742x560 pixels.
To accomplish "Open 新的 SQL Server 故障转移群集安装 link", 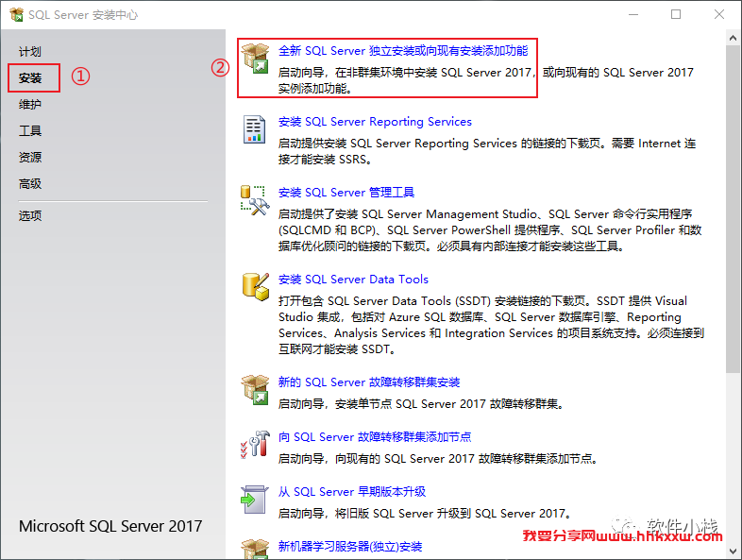I will pyautogui.click(x=369, y=382).
